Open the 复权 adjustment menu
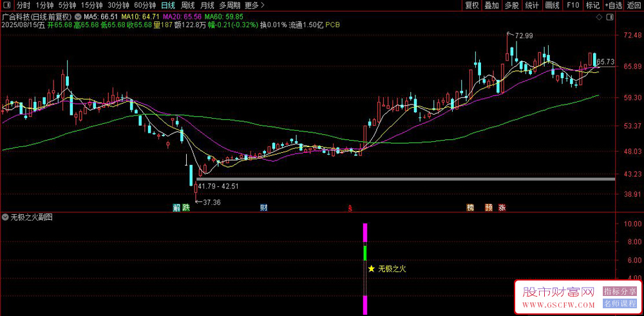Screen dimensions: 644x316 click(x=472, y=5)
